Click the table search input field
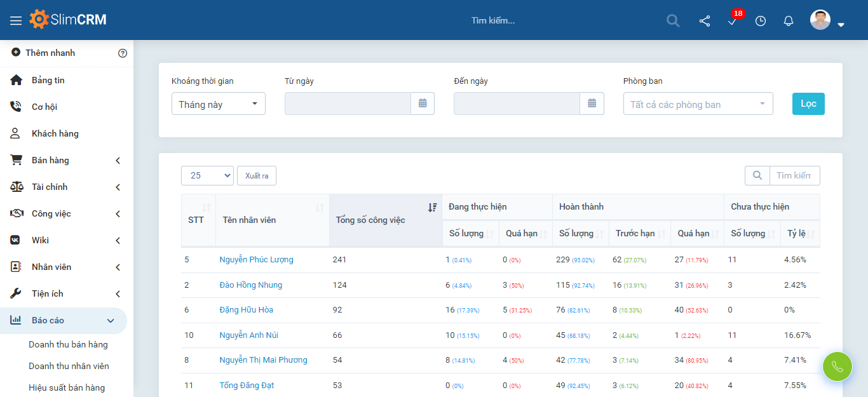 tap(794, 176)
